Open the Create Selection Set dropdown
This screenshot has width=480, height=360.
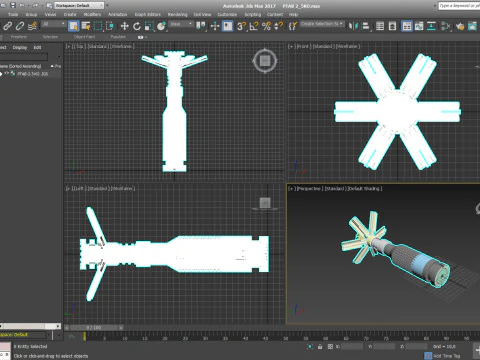pyautogui.click(x=322, y=24)
